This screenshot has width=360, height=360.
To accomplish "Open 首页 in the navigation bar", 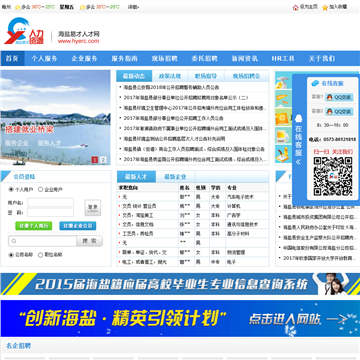I will [x=12, y=58].
